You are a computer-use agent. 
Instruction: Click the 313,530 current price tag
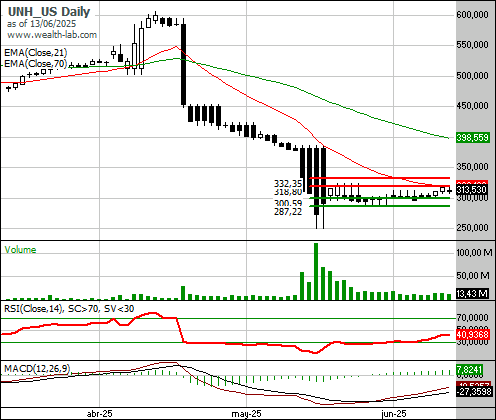(x=472, y=190)
